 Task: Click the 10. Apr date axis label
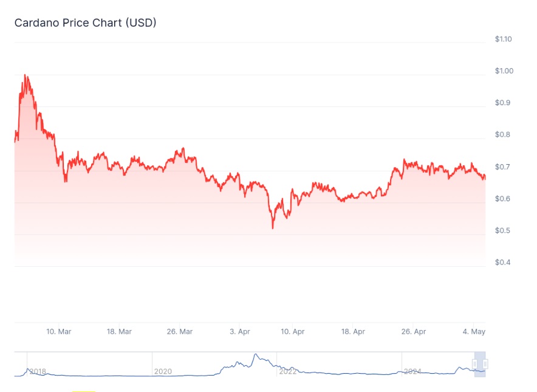pyautogui.click(x=292, y=331)
